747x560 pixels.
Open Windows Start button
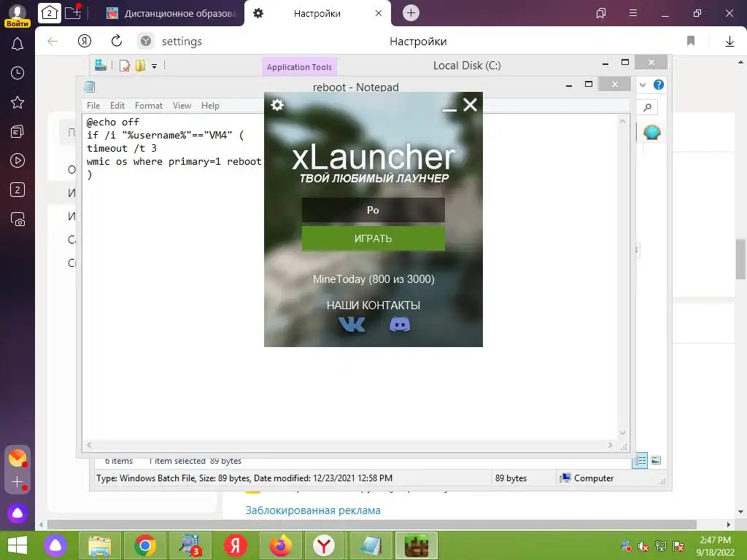pyautogui.click(x=18, y=545)
